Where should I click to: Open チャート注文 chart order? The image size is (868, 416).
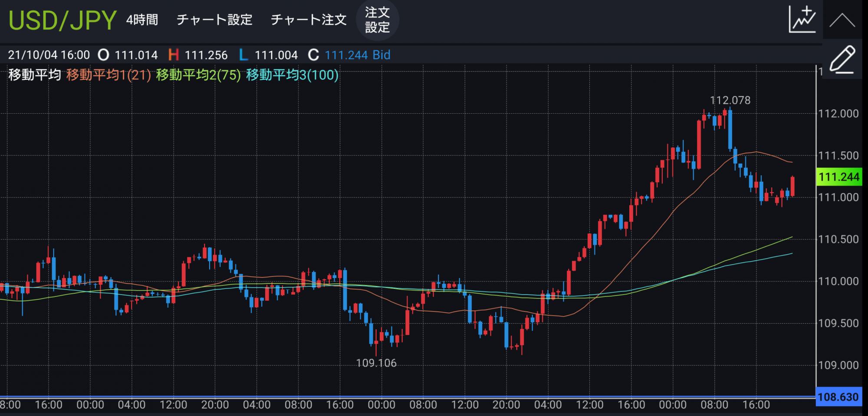point(309,20)
